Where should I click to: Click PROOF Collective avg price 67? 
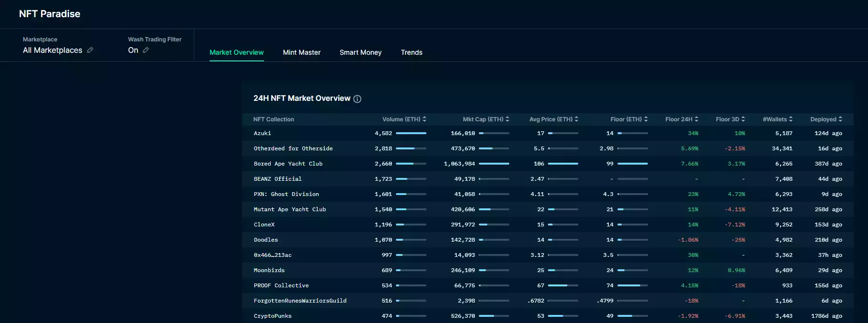[541, 285]
